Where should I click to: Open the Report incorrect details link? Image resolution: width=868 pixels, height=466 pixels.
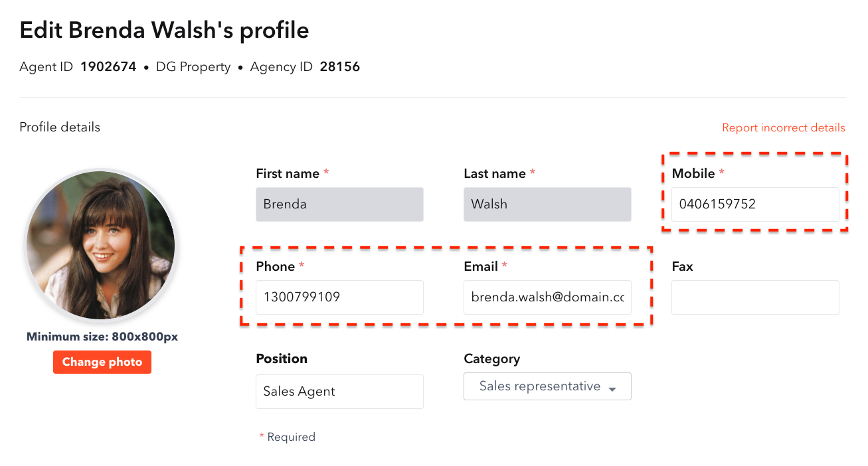784,127
